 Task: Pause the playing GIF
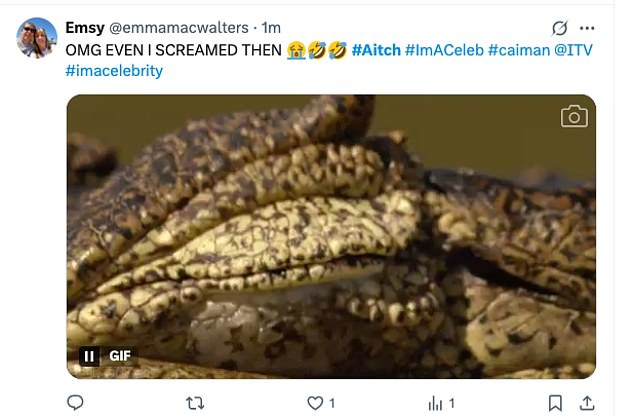click(89, 355)
